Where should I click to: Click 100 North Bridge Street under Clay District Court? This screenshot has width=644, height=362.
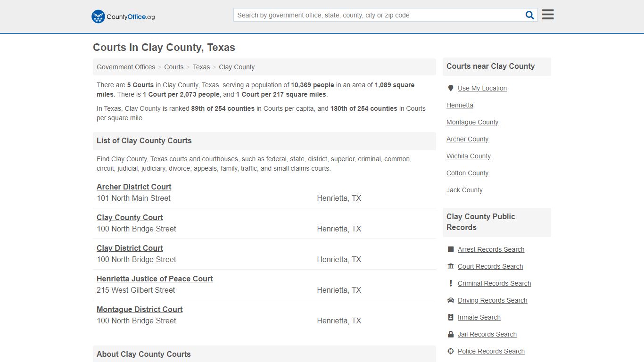pyautogui.click(x=136, y=259)
